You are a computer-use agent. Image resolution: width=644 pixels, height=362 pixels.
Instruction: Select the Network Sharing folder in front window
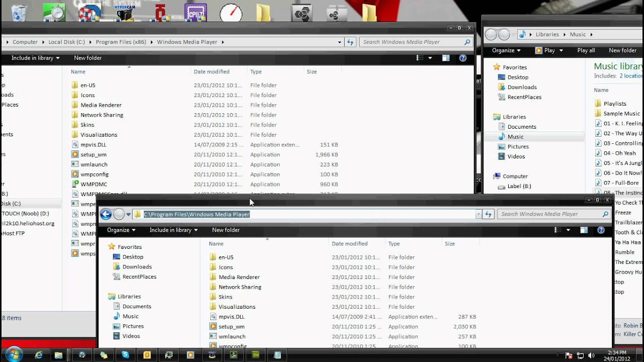[x=239, y=287]
